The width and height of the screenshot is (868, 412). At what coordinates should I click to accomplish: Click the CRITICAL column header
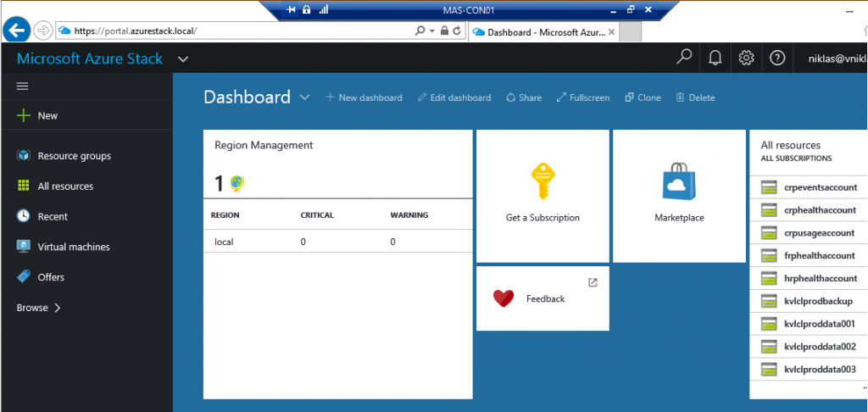[317, 214]
